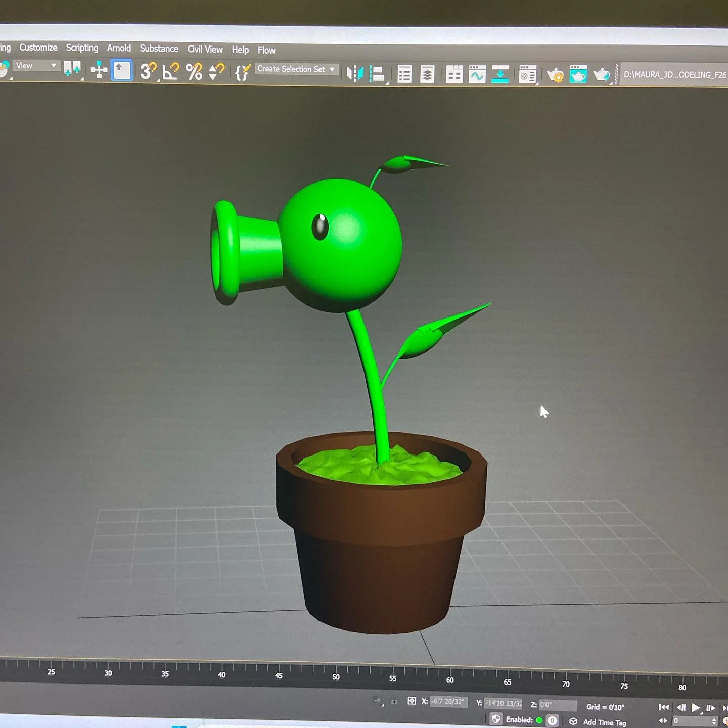The height and width of the screenshot is (728, 728).
Task: Open the Civil View menu
Action: click(x=205, y=49)
